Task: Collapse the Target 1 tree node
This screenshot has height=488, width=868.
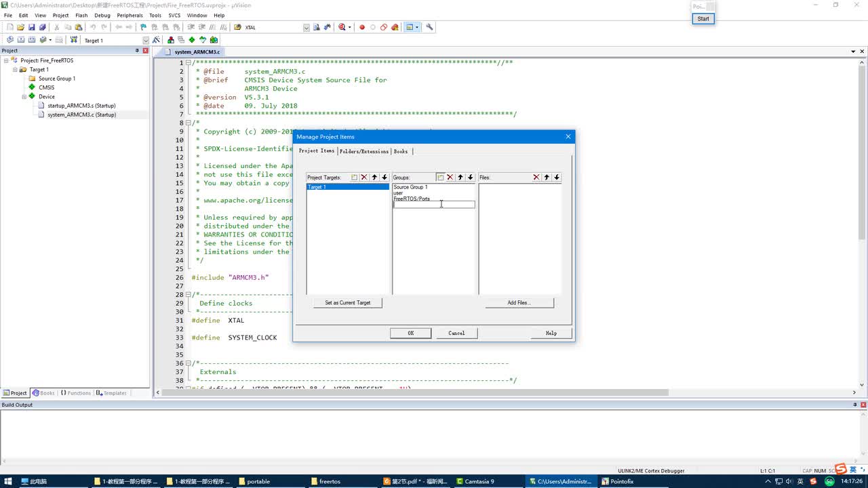Action: (15, 69)
